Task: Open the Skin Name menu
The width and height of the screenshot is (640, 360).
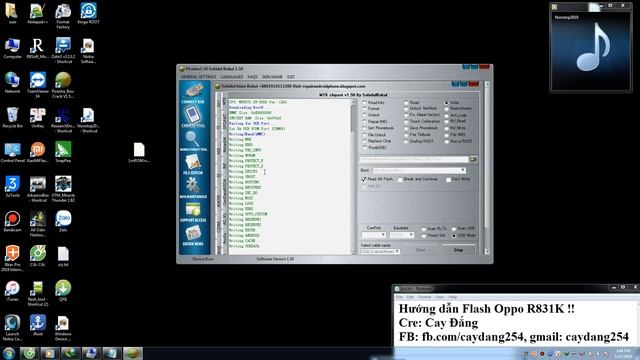Action: pos(272,77)
